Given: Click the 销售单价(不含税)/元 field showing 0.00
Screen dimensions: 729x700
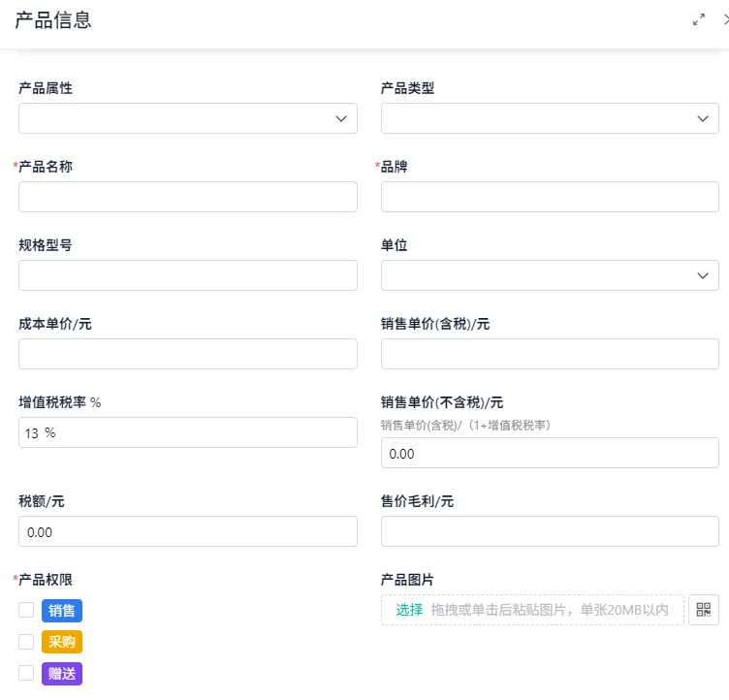Looking at the screenshot, I should [550, 453].
